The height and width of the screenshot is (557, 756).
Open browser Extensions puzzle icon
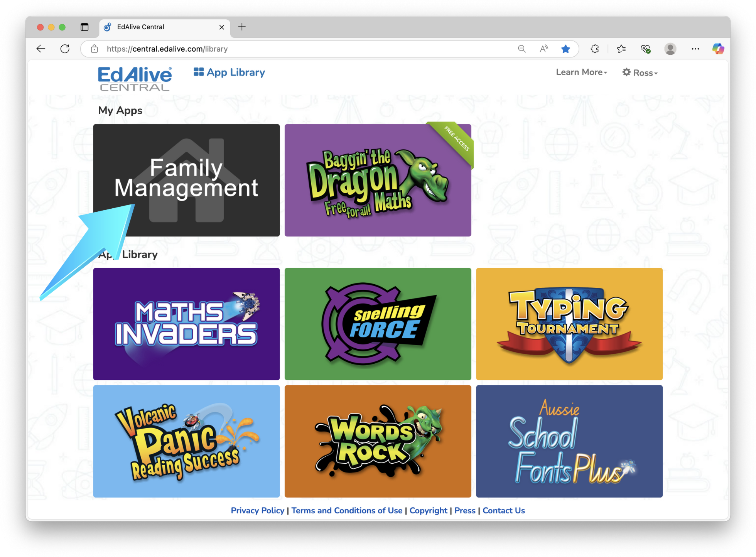click(594, 49)
